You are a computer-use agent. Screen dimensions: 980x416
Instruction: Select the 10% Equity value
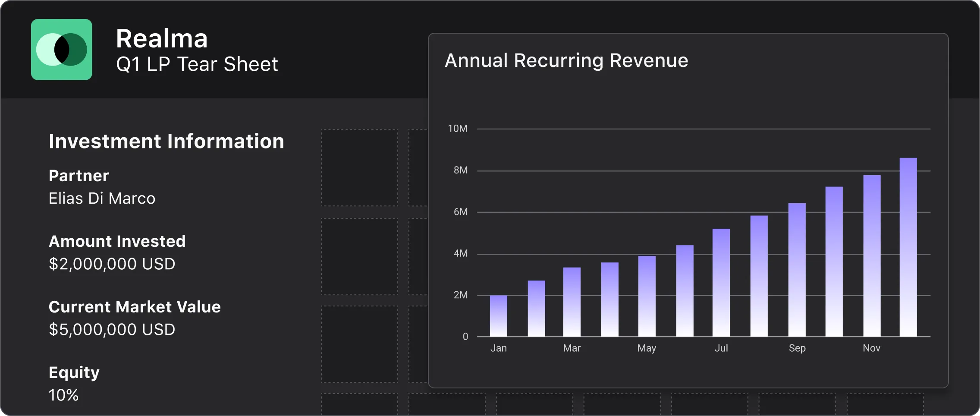(x=63, y=395)
